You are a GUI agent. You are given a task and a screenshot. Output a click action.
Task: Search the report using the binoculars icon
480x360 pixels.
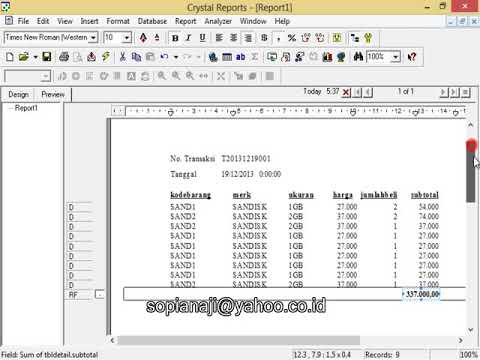point(358,57)
